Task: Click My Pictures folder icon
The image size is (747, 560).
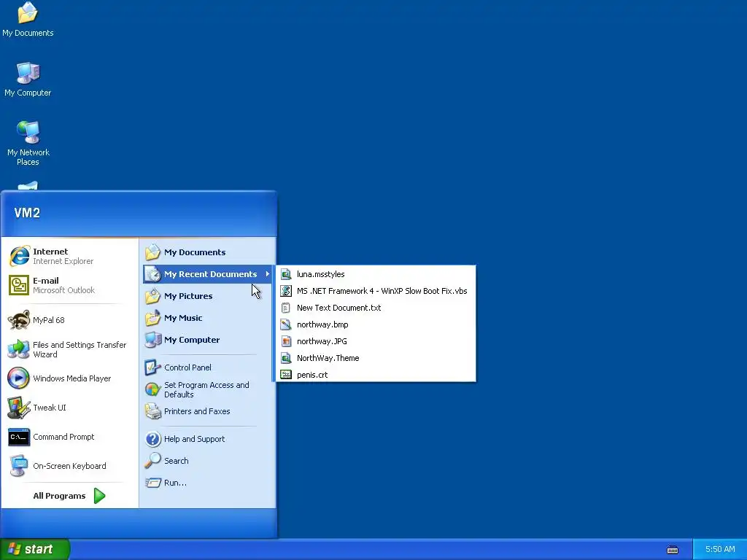Action: coord(153,296)
